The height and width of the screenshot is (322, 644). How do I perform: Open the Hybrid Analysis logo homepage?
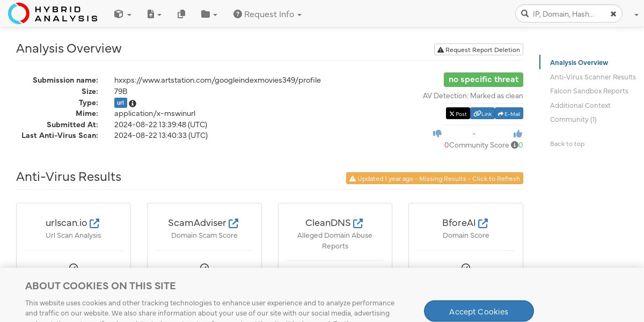[x=53, y=13]
